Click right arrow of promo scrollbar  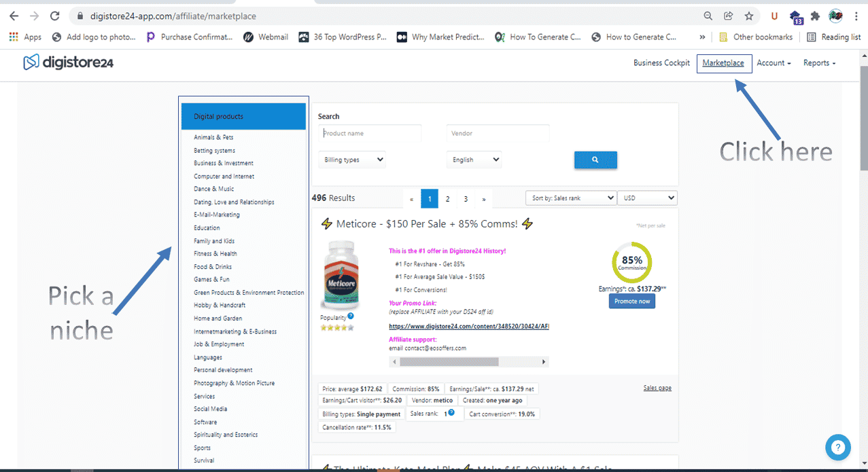click(x=544, y=362)
